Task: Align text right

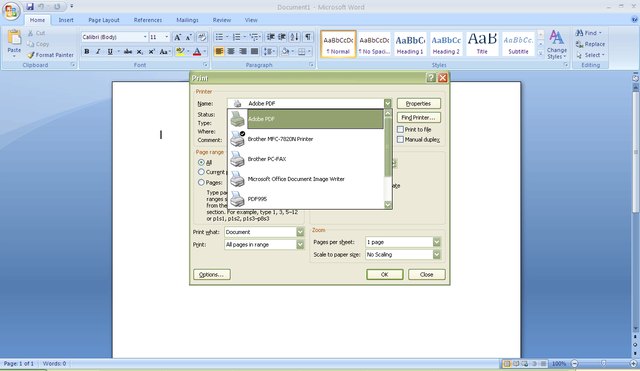Action: [243, 51]
